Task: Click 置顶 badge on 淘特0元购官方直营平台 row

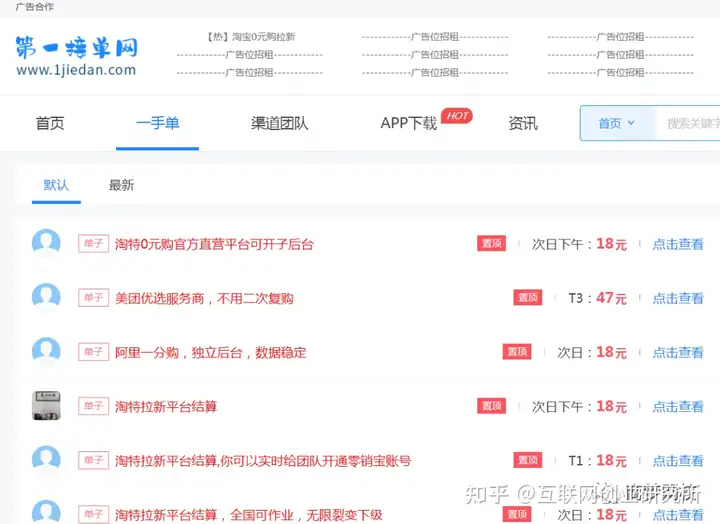Action: point(491,243)
